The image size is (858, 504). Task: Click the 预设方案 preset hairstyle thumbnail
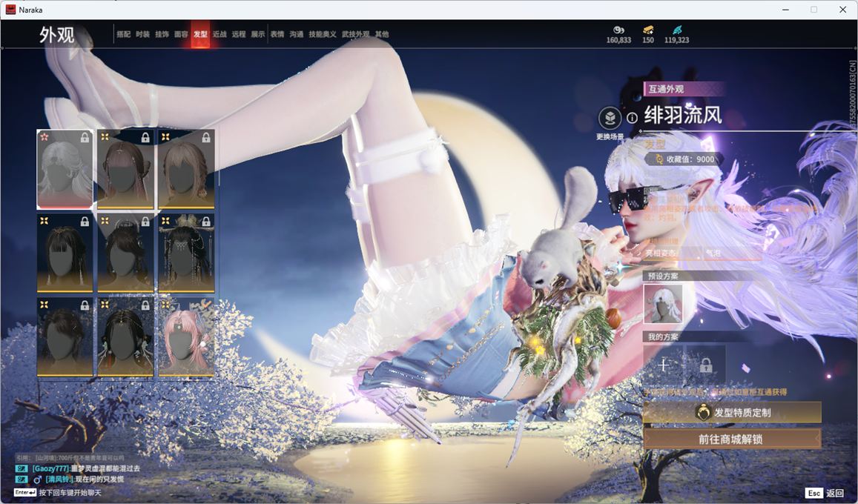pyautogui.click(x=663, y=304)
